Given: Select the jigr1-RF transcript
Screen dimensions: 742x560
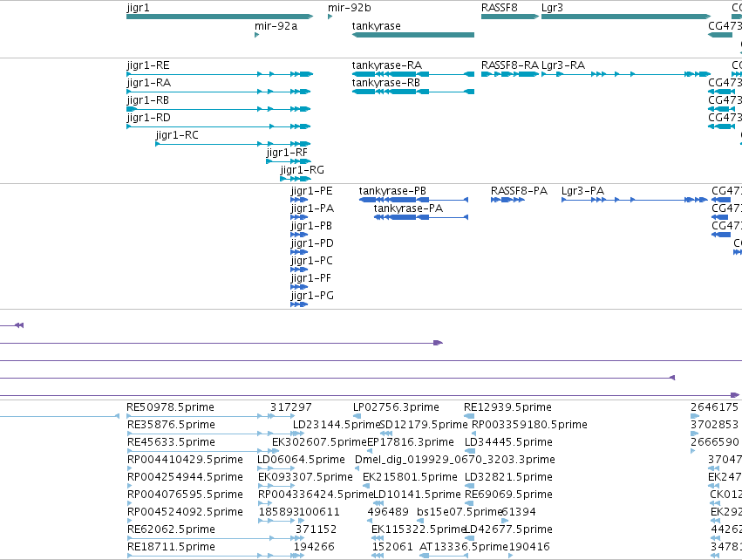Looking at the screenshot, I should tap(289, 161).
